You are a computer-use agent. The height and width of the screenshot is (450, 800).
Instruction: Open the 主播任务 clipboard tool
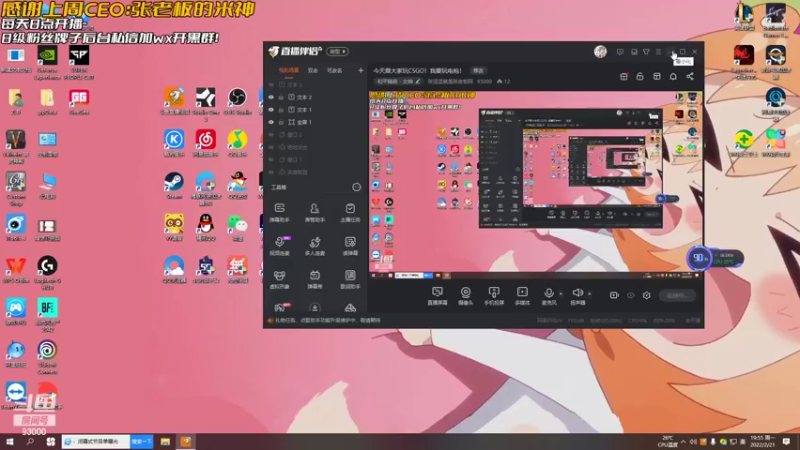350,212
